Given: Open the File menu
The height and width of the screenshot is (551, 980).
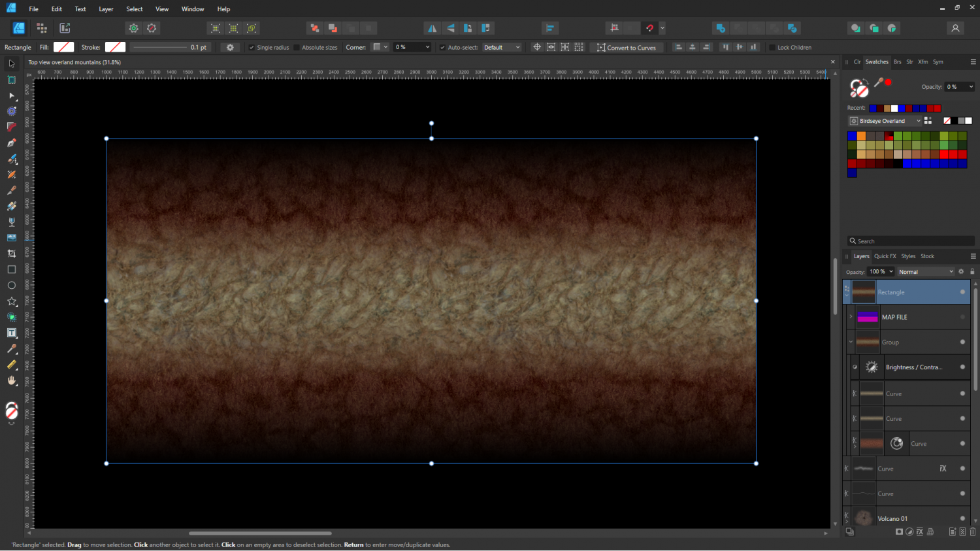Looking at the screenshot, I should tap(33, 9).
